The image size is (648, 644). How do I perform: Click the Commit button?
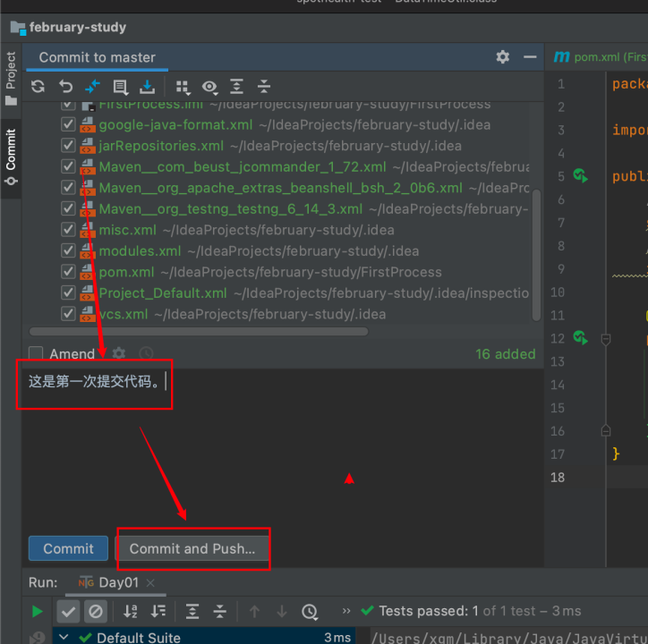pyautogui.click(x=68, y=548)
